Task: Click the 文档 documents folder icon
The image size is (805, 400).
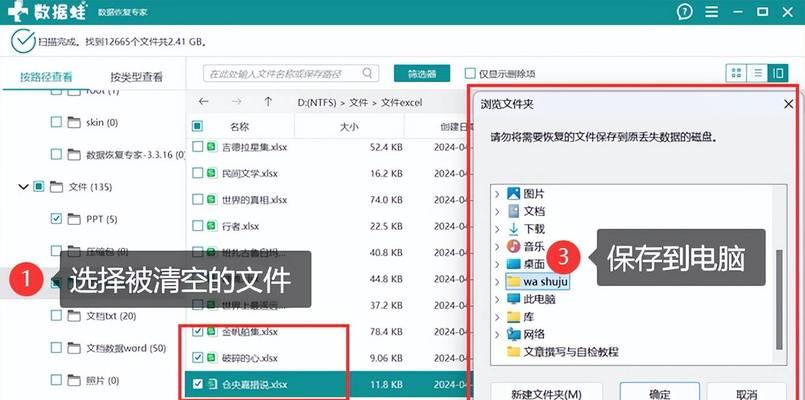Action: coord(513,211)
